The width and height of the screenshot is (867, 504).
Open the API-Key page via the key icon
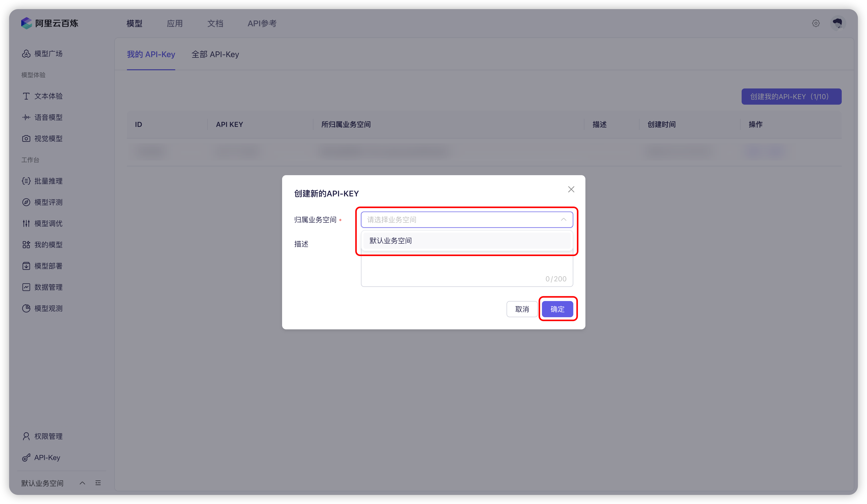point(26,457)
